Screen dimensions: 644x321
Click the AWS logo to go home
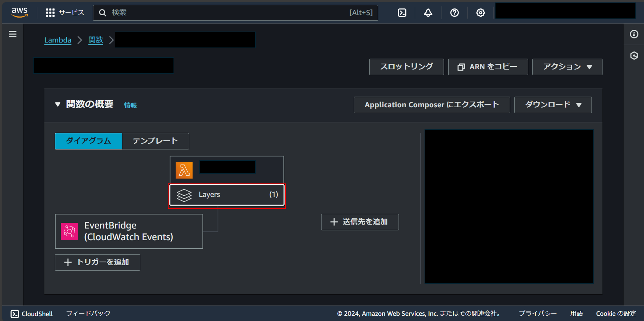tap(20, 12)
